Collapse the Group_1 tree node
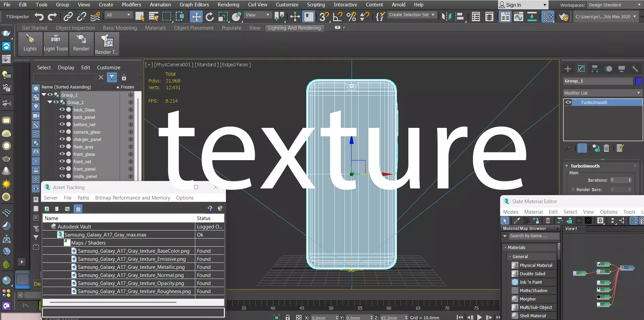 click(44, 95)
